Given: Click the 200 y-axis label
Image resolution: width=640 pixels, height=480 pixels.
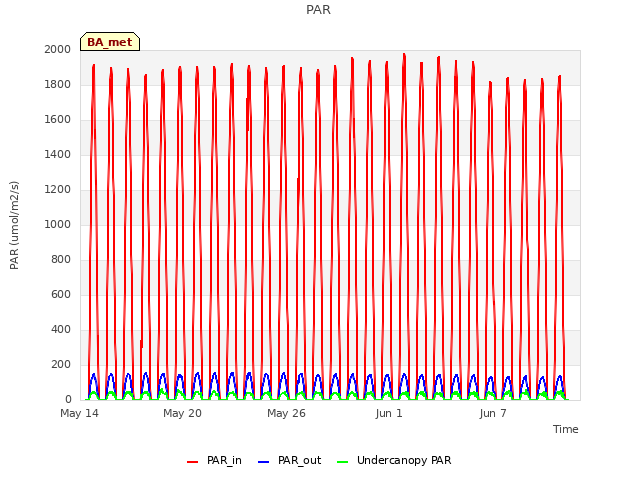Looking at the screenshot, I should pyautogui.click(x=61, y=364).
